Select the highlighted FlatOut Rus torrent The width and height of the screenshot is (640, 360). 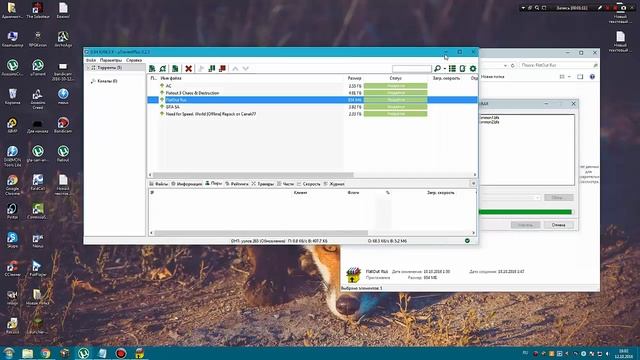click(312, 100)
